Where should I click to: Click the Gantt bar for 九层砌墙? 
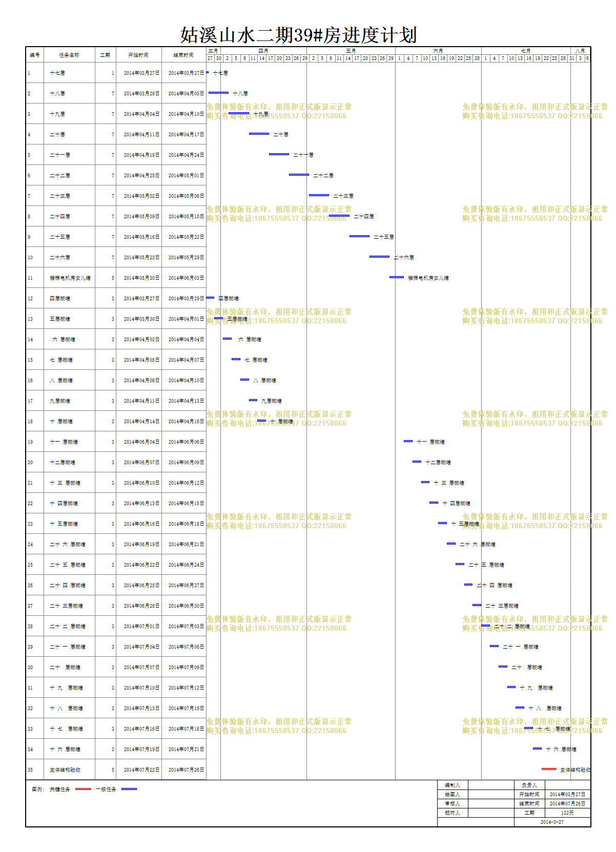(253, 400)
